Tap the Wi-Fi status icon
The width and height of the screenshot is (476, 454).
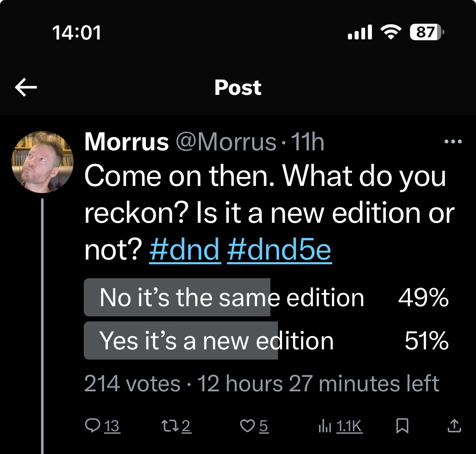tap(391, 32)
